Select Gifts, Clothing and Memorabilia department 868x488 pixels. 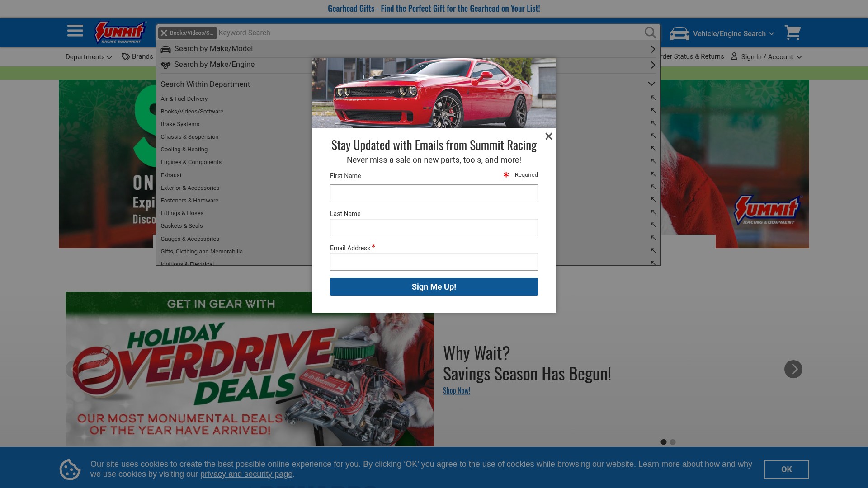pyautogui.click(x=202, y=251)
